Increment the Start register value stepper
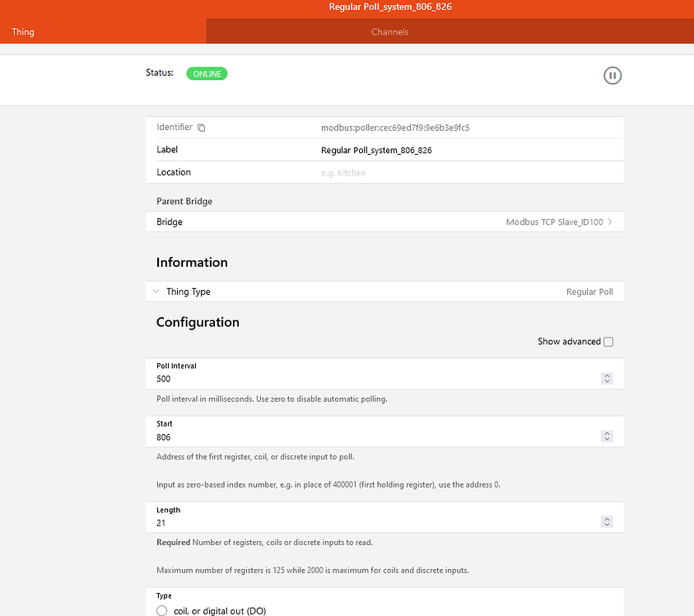Viewport: 694px width, 616px height. pos(607,432)
